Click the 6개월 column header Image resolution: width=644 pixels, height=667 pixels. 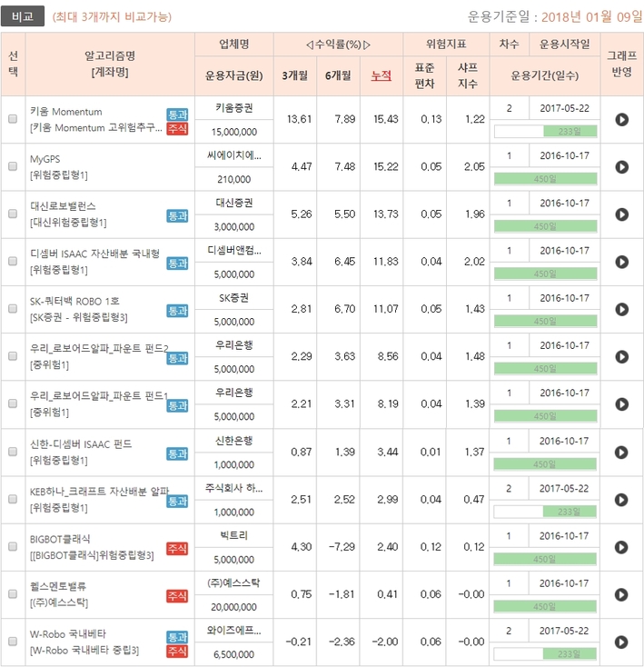(338, 75)
